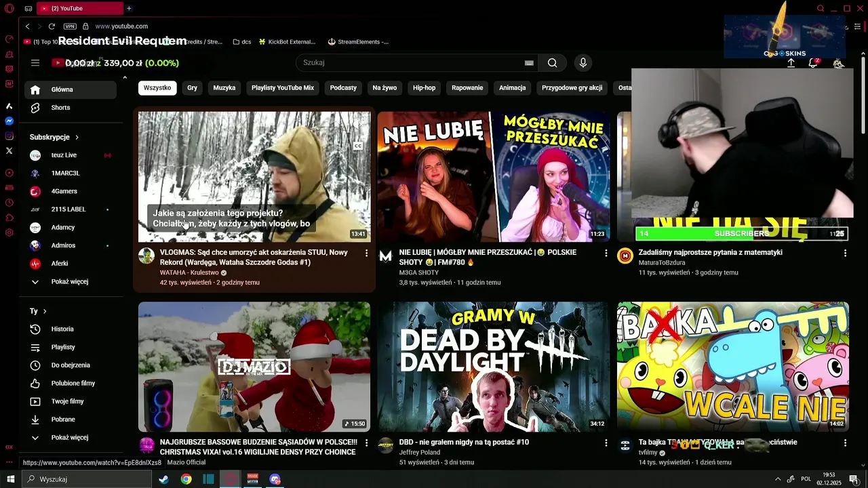Open Chrome from Windows taskbar
868x488 pixels.
tap(186, 479)
